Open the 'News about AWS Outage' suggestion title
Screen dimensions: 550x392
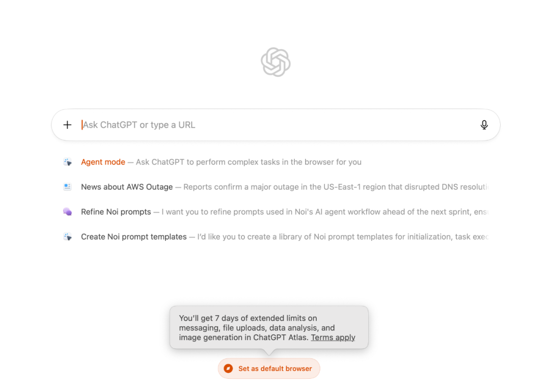(x=127, y=187)
